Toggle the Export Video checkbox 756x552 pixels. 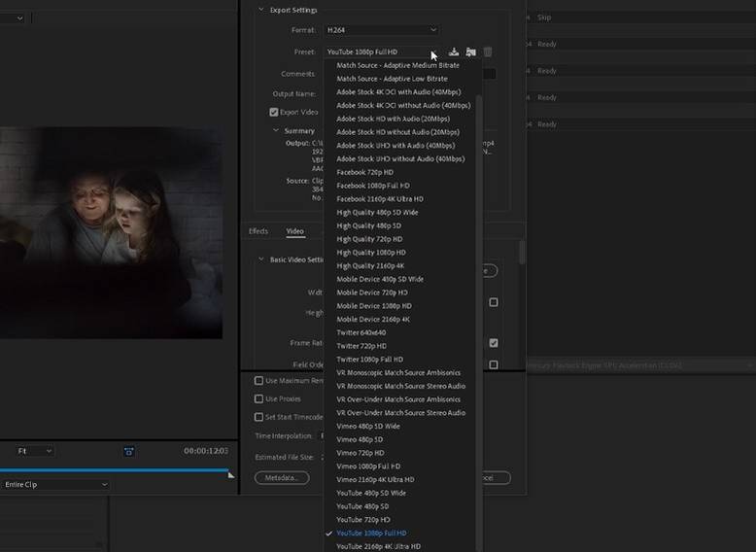[x=274, y=112]
